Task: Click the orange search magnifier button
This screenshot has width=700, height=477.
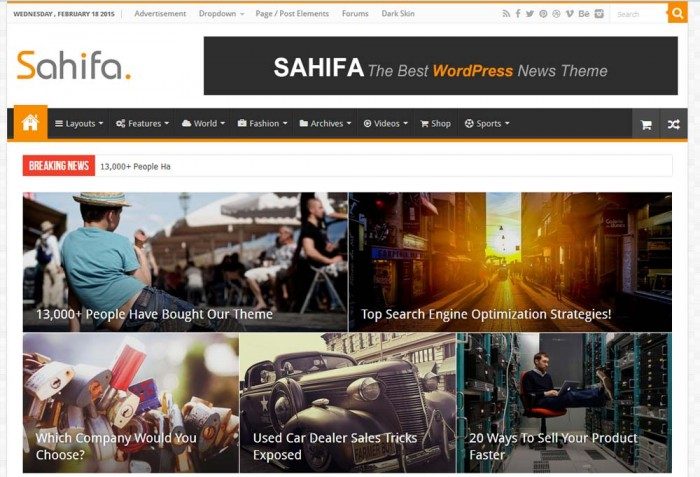Action: tap(677, 13)
